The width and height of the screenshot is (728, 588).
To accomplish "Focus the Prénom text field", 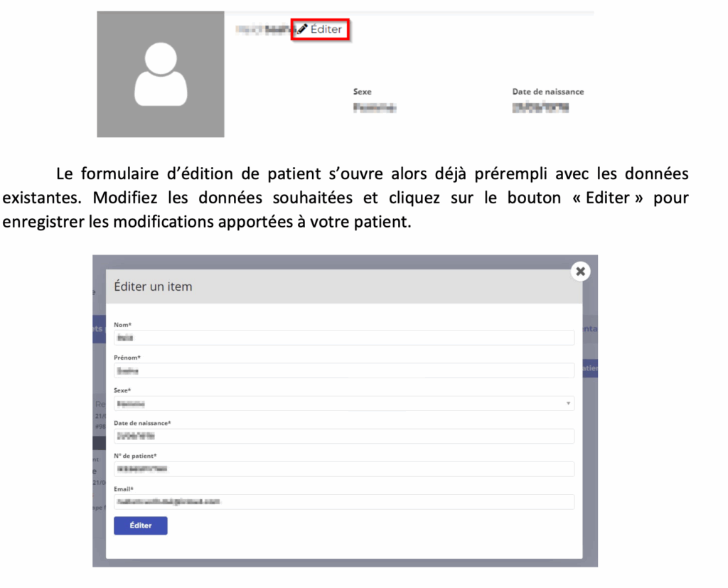I will point(343,370).
